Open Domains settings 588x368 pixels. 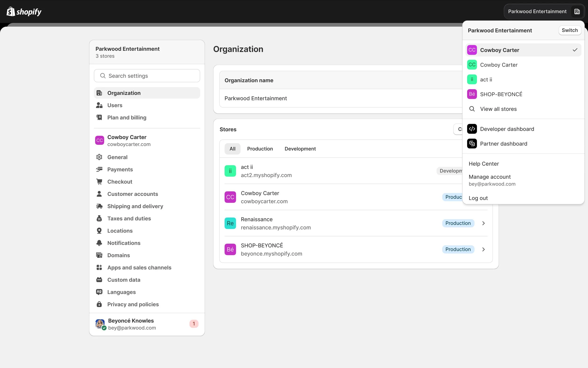coord(118,255)
